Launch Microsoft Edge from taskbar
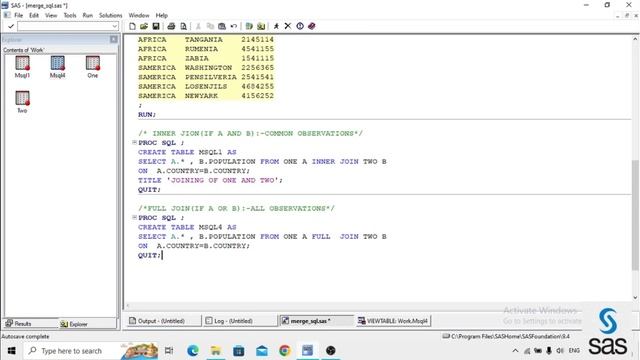Image resolution: width=640 pixels, height=360 pixels. pyautogui.click(x=193, y=351)
